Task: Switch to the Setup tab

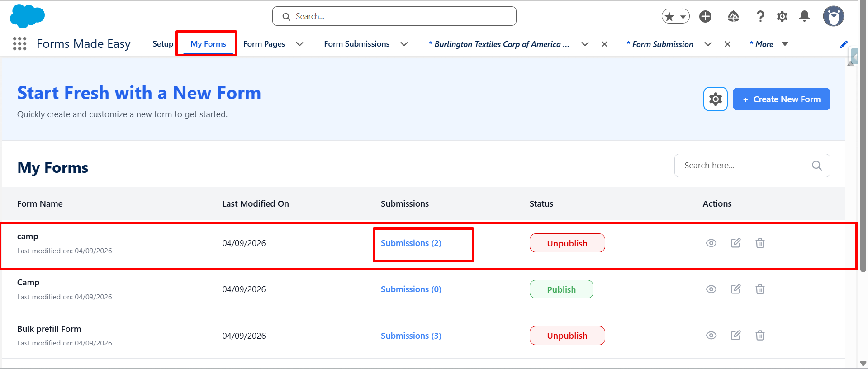Action: coord(163,44)
